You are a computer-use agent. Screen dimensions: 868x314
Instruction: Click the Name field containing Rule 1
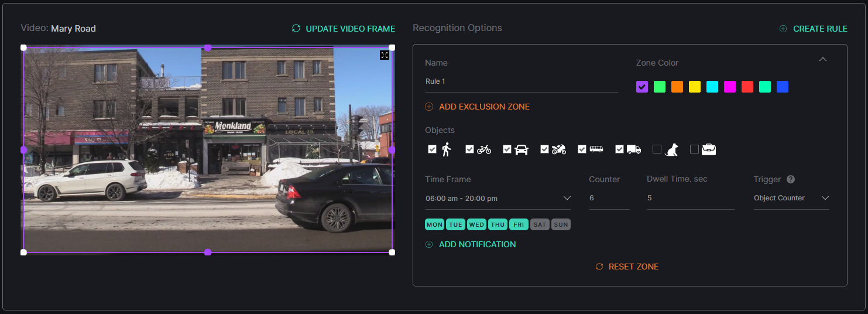522,82
